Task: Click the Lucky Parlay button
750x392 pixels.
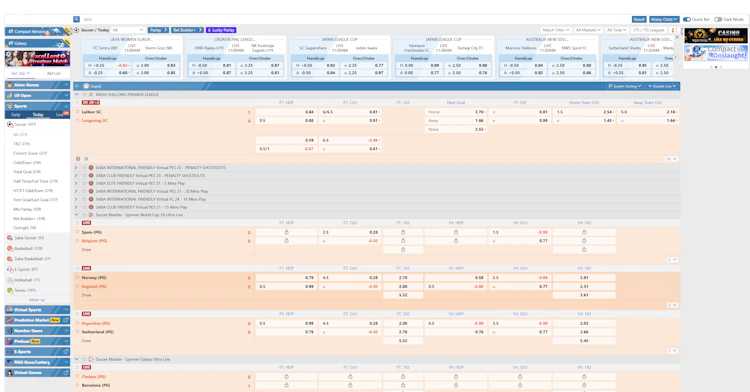Action: pos(221,30)
